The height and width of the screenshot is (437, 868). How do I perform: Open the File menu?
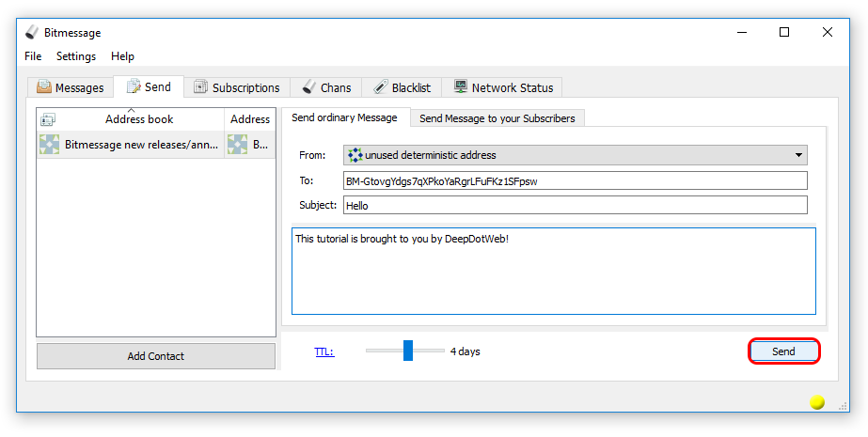(33, 56)
